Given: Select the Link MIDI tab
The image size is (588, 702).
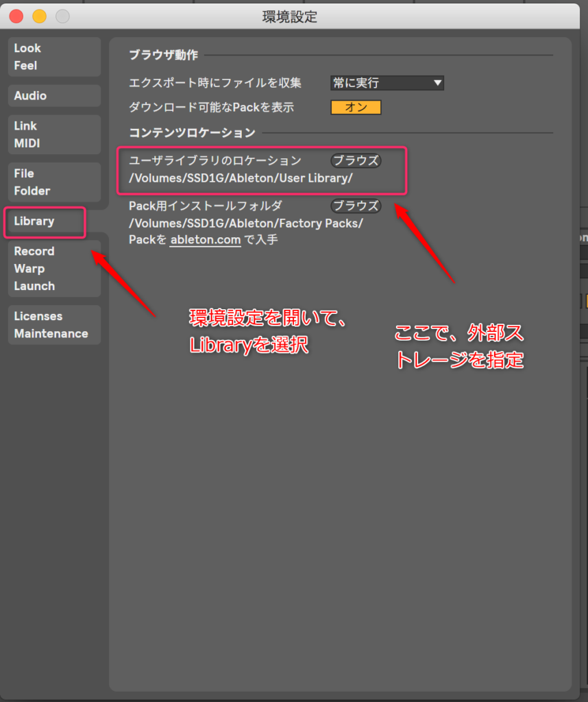Looking at the screenshot, I should click(x=53, y=134).
